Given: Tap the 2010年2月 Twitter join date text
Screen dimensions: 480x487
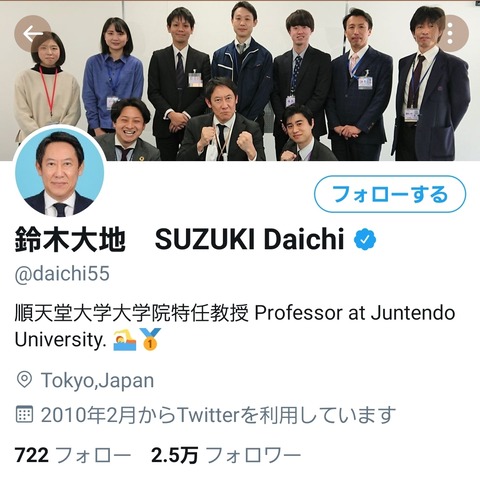Looking at the screenshot, I should pos(218,415).
